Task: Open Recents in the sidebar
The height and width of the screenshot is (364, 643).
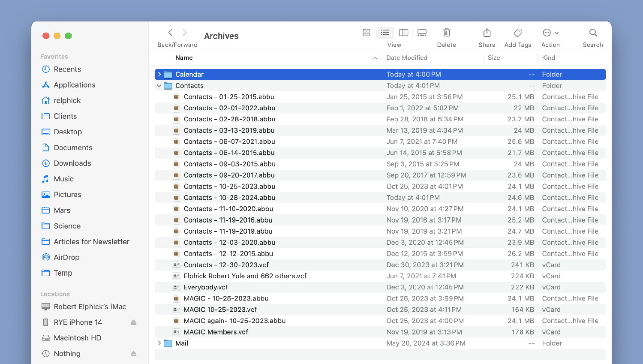Action: pos(67,69)
